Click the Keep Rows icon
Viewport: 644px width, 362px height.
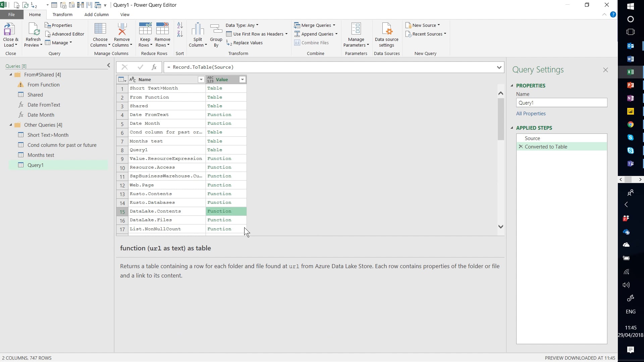pos(145,29)
